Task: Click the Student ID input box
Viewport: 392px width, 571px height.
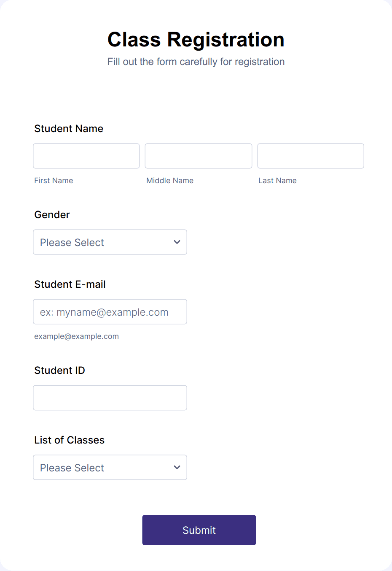Action: (110, 398)
